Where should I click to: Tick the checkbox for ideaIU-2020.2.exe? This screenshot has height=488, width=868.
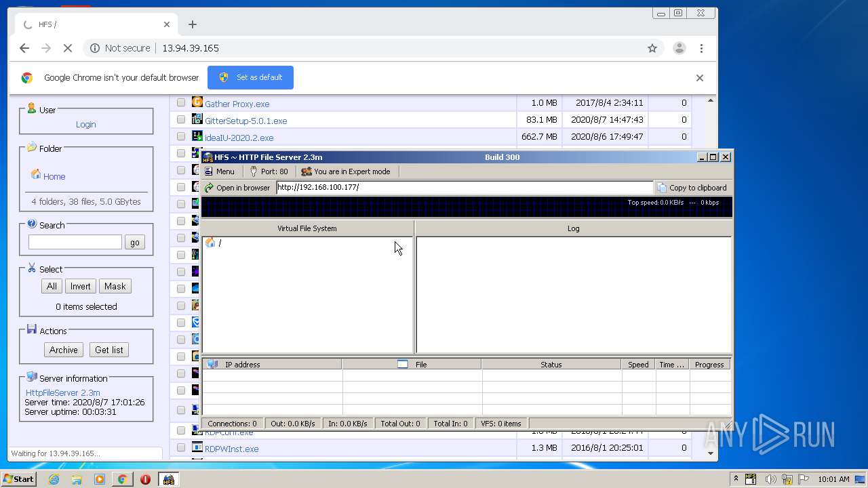[181, 136]
